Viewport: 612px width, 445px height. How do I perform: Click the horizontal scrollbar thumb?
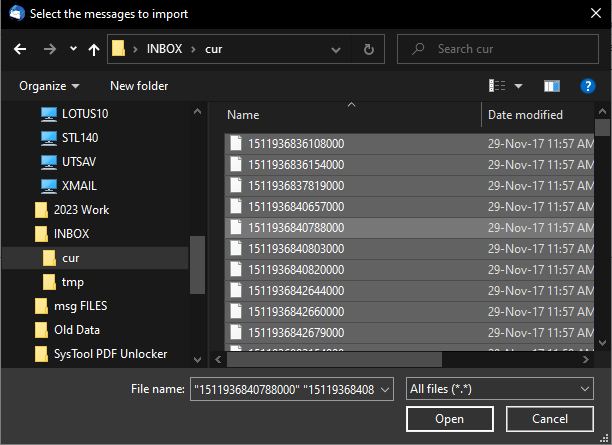pyautogui.click(x=334, y=360)
